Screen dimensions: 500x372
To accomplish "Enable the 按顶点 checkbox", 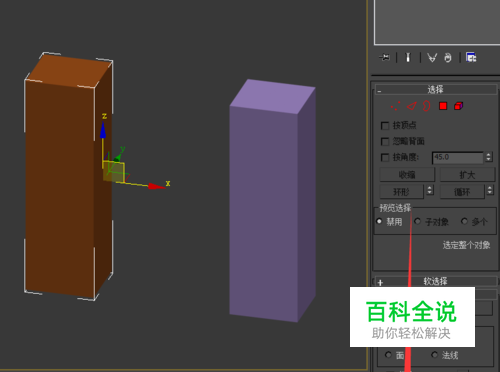I will (x=385, y=126).
